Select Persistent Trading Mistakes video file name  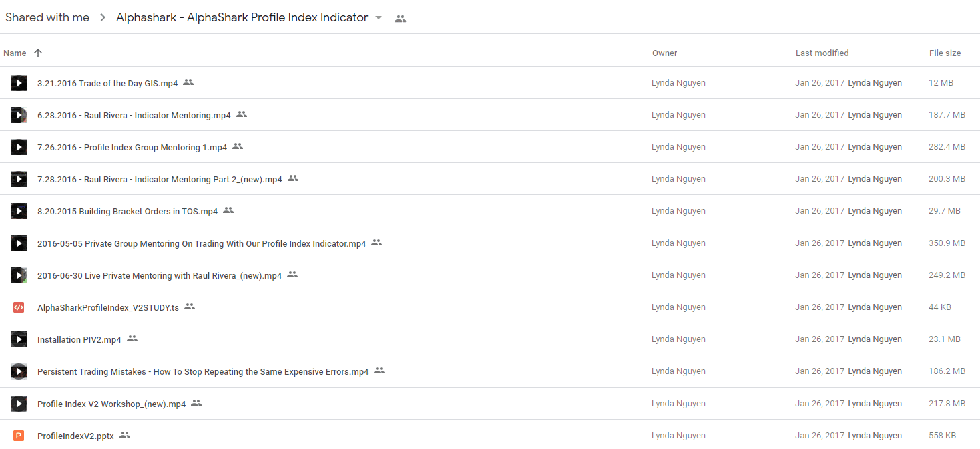203,372
